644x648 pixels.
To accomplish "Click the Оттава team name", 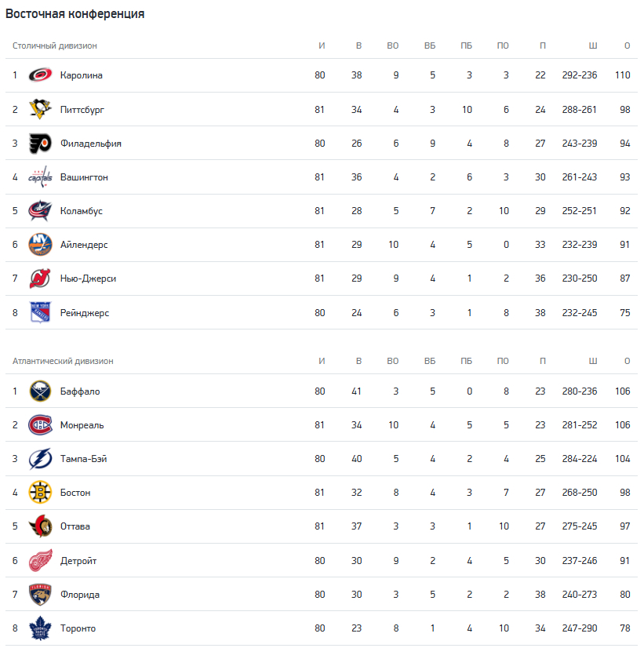I will tap(75, 526).
